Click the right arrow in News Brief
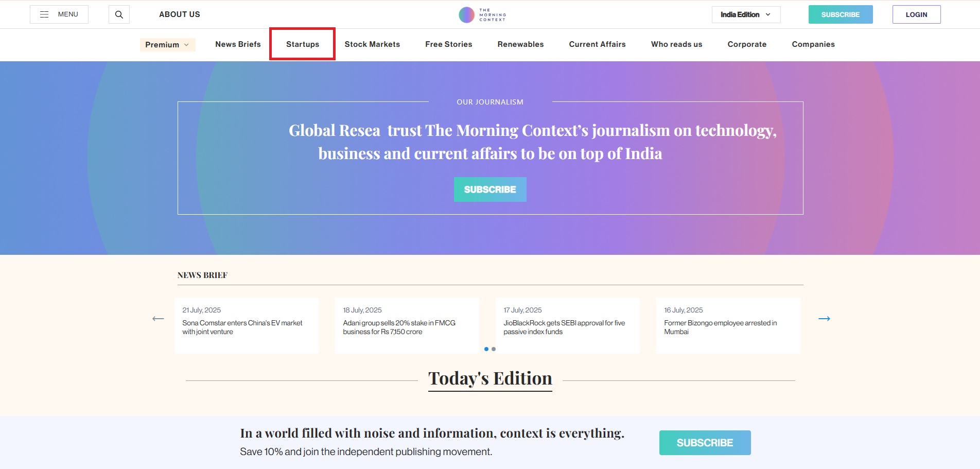Screen dimensions: 980x469 point(824,319)
